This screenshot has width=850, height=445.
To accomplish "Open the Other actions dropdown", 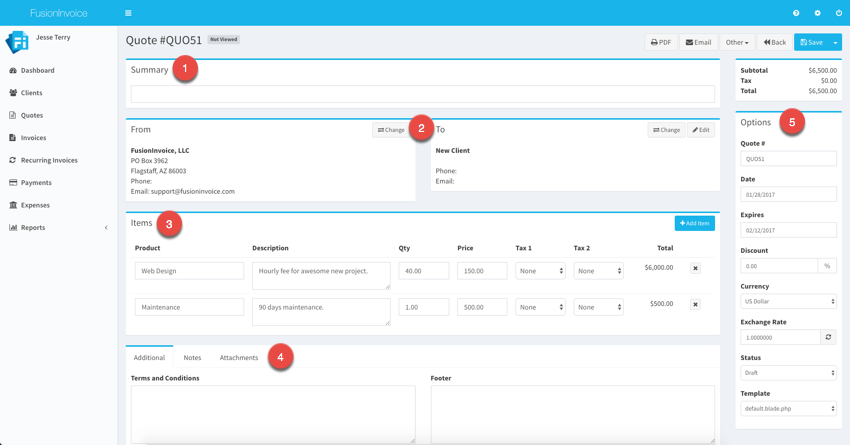I will point(737,42).
